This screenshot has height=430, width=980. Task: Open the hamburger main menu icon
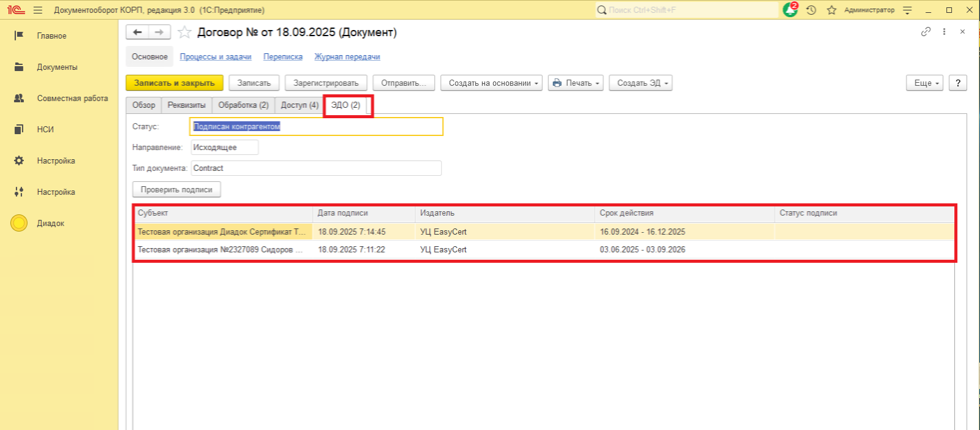(38, 10)
